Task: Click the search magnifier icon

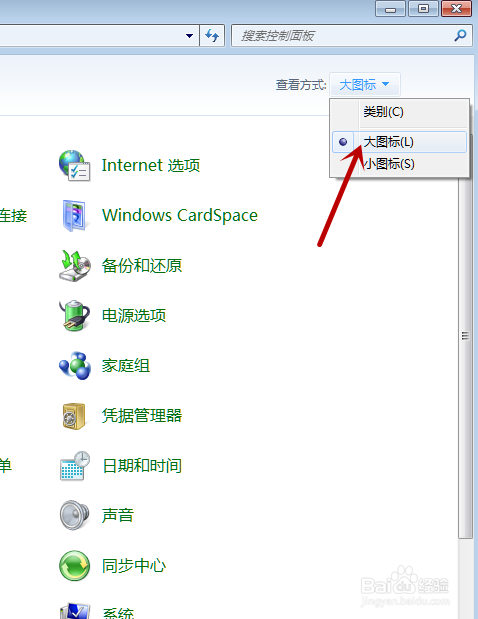Action: [460, 36]
